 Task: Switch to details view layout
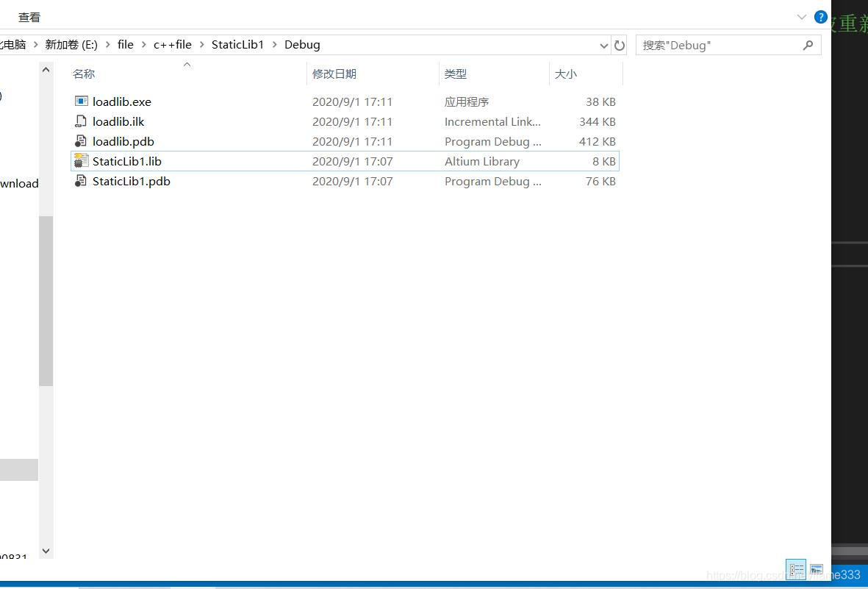(796, 569)
